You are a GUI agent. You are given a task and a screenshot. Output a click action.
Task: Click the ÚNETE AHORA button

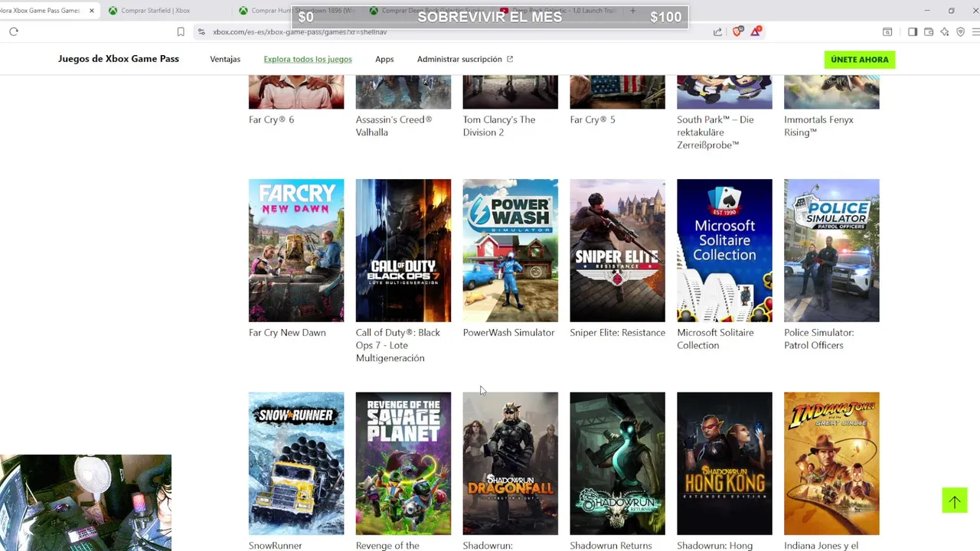click(x=860, y=59)
